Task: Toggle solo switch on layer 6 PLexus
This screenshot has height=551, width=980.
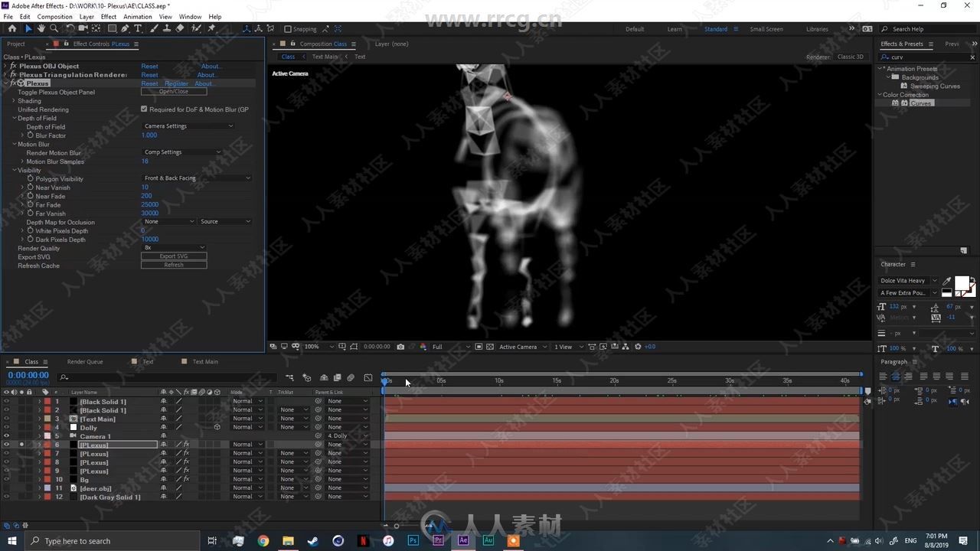Action: (x=21, y=445)
